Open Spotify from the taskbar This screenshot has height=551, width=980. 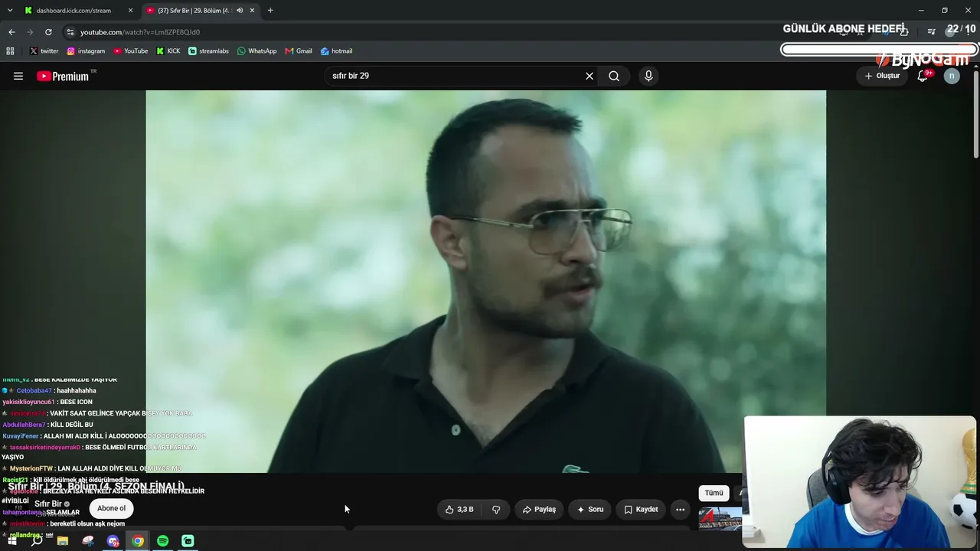click(x=162, y=541)
